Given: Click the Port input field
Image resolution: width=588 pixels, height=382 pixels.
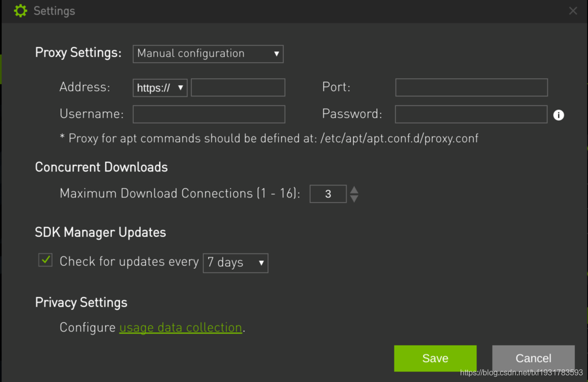Looking at the screenshot, I should [471, 87].
